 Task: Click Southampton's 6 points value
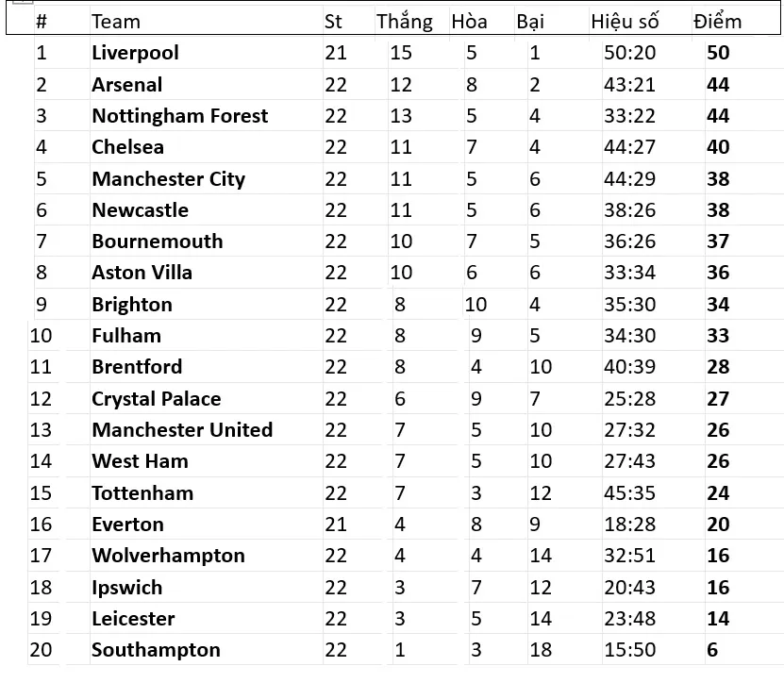coord(712,650)
